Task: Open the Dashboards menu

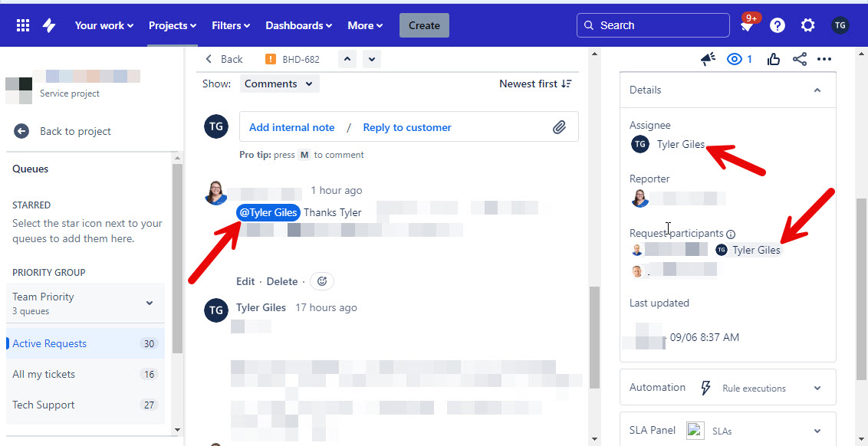Action: [299, 25]
